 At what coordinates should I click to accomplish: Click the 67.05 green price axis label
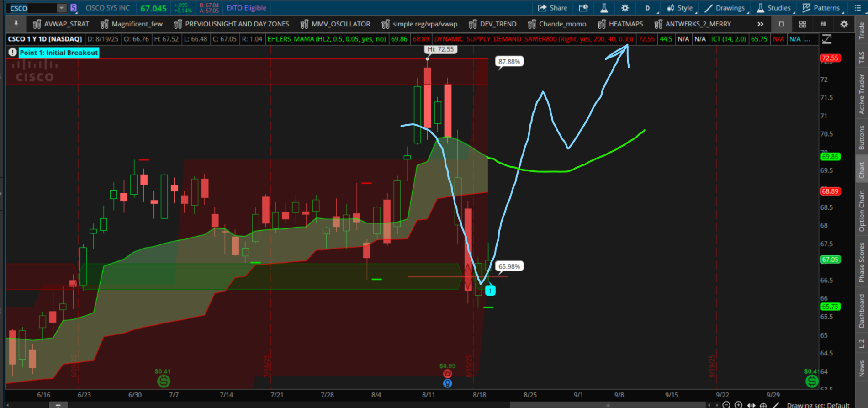[x=831, y=260]
